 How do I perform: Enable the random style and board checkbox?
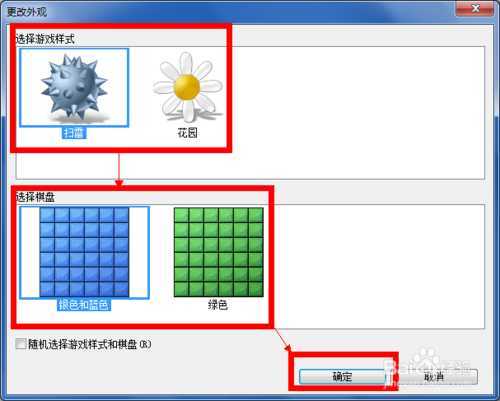coord(21,344)
